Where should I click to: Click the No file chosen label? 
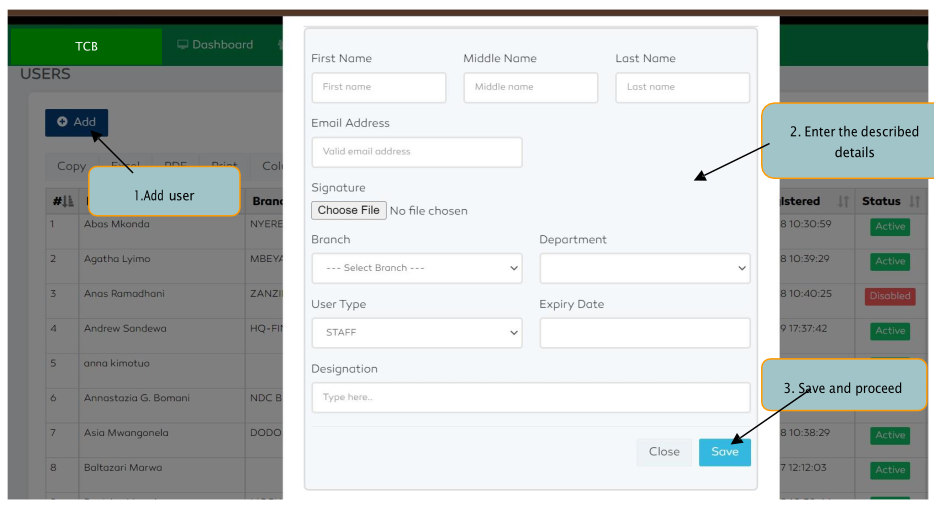(x=428, y=211)
